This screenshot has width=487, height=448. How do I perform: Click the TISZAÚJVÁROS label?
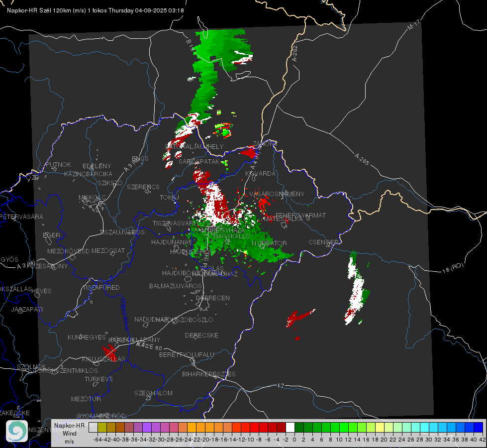[122, 232]
